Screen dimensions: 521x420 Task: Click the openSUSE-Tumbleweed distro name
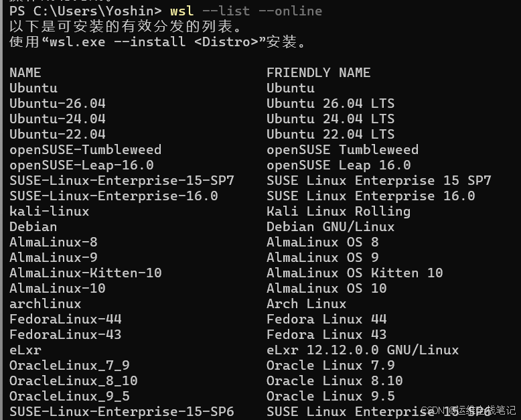click(x=86, y=150)
